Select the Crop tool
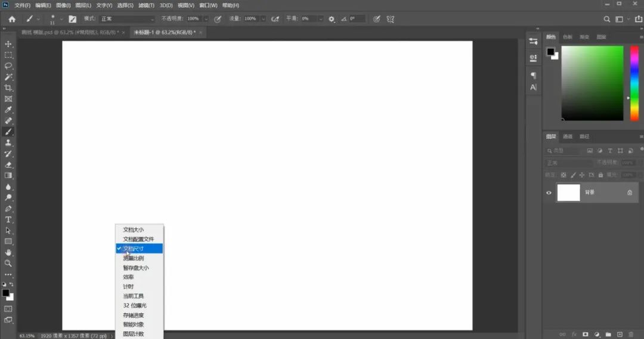This screenshot has width=644, height=339. point(8,88)
